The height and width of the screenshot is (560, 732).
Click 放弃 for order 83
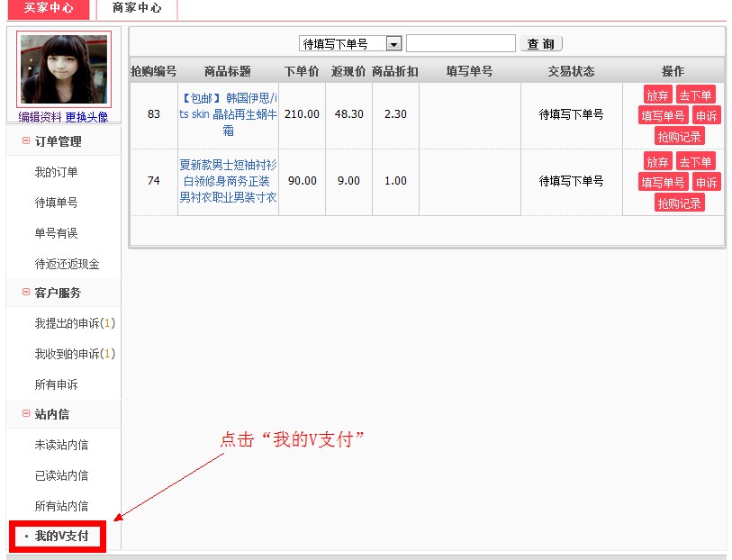tap(658, 95)
